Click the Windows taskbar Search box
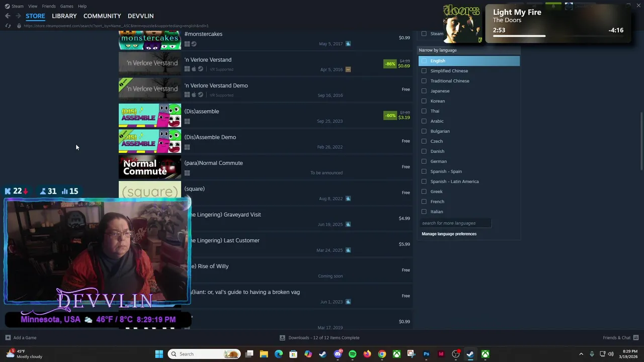 coord(204,354)
